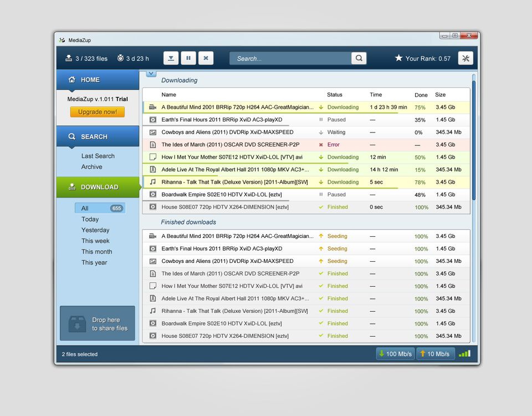Select finished row Adele Live At Royal Albert Hall
532x416 pixels.
pos(306,298)
